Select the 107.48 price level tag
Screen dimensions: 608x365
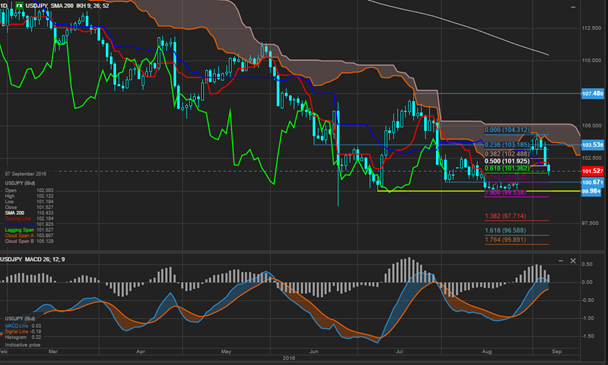592,93
